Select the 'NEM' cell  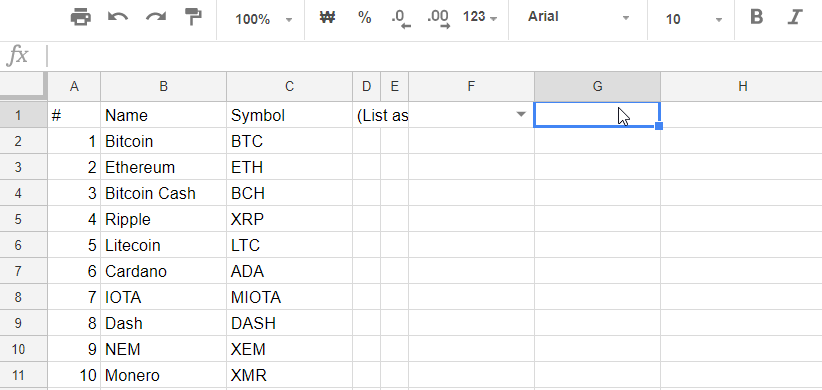tap(164, 349)
